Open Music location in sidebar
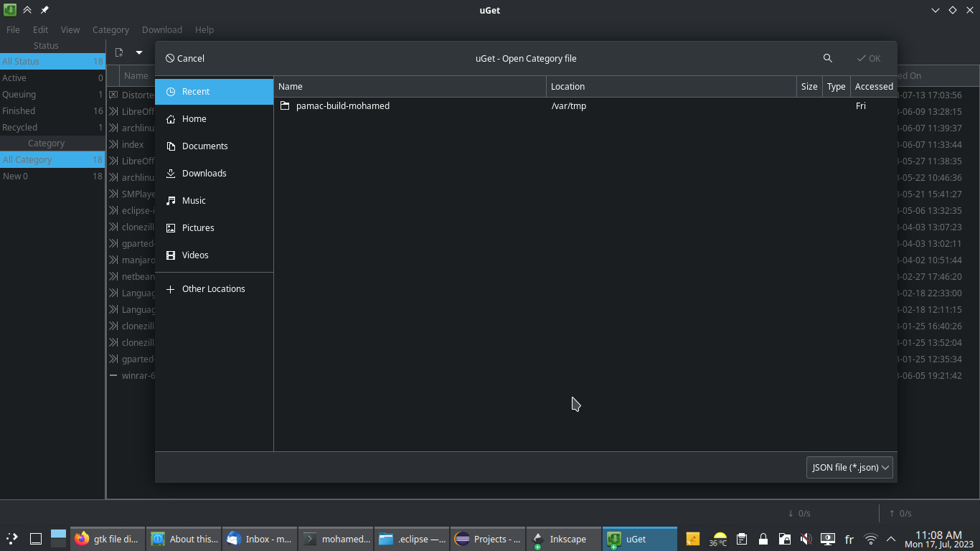This screenshot has width=980, height=551. pyautogui.click(x=214, y=201)
